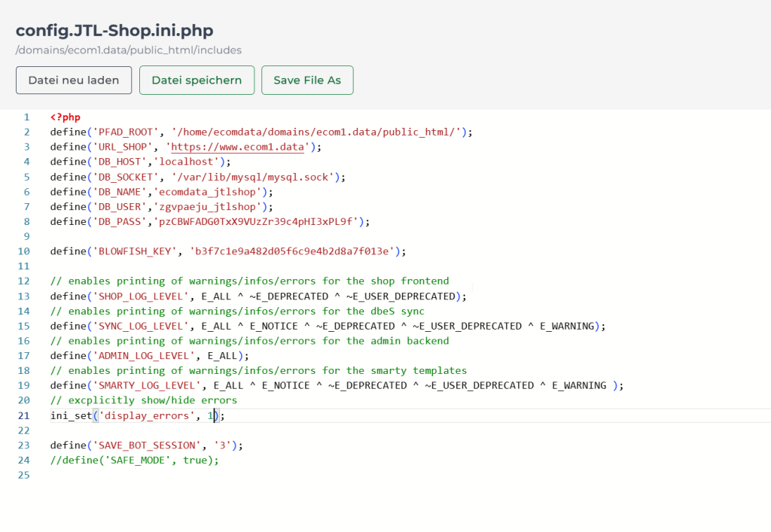Place cursor on the 'localhost' DB_HOST value
Screen dimensions: 771x532
(187, 162)
